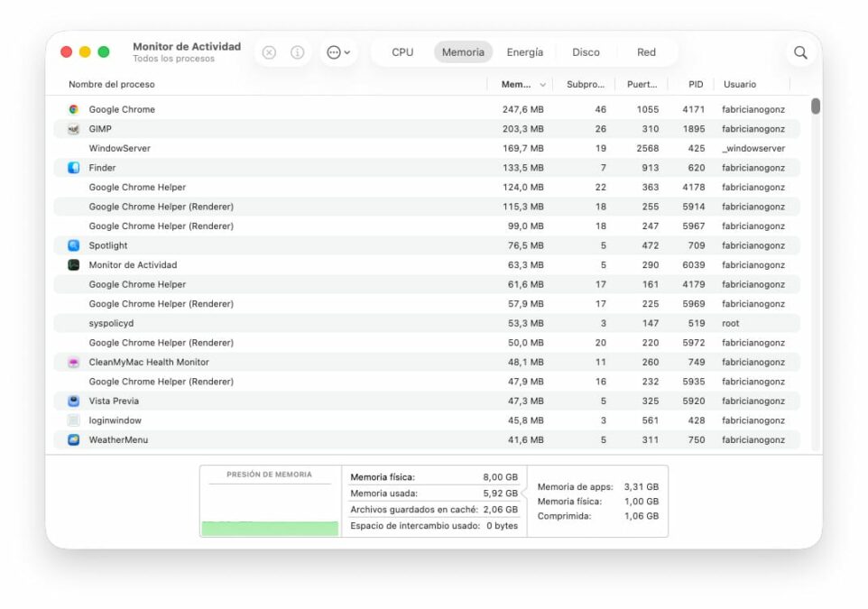
Task: Sort by the Usuario column header
Action: coord(740,84)
